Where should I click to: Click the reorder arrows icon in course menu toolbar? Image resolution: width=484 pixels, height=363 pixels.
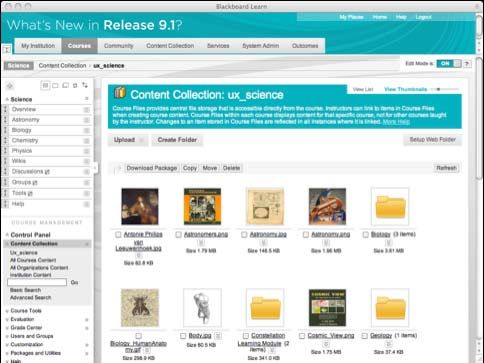click(85, 85)
